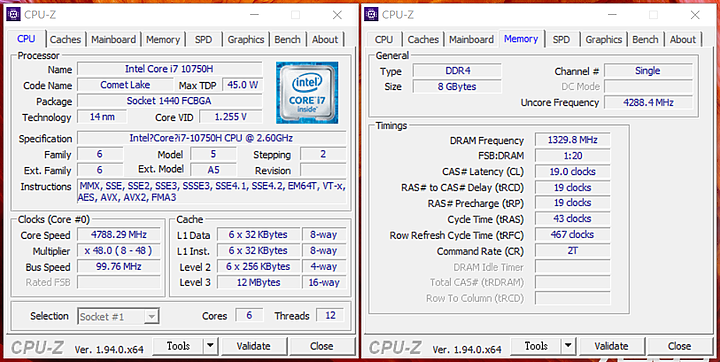This screenshot has height=362, width=720.
Task: Select Mainboard tab in right window
Action: (471, 40)
